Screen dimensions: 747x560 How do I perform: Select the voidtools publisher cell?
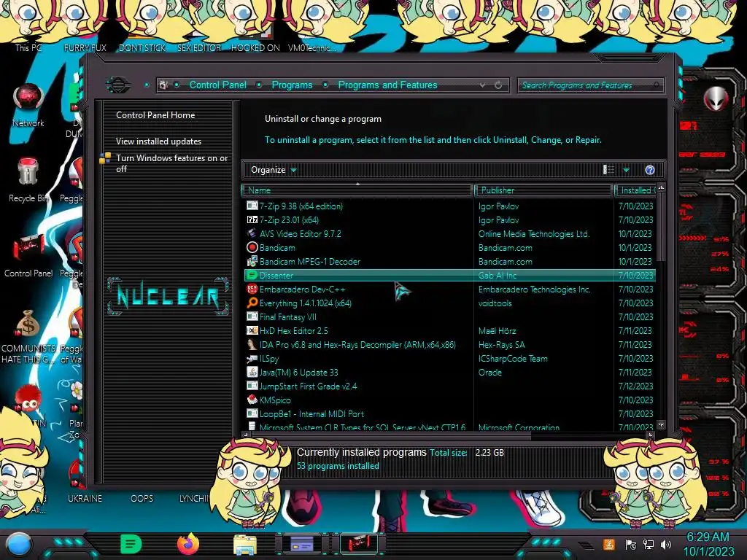(x=495, y=303)
